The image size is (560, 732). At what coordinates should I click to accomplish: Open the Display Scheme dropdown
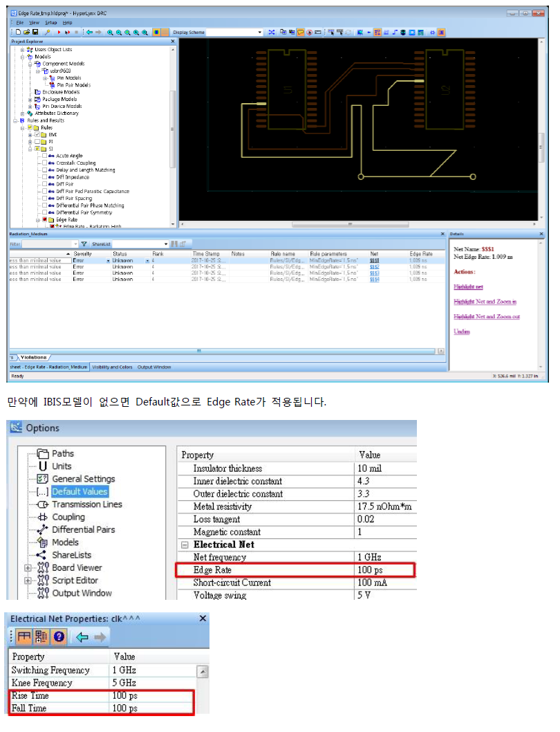260,33
